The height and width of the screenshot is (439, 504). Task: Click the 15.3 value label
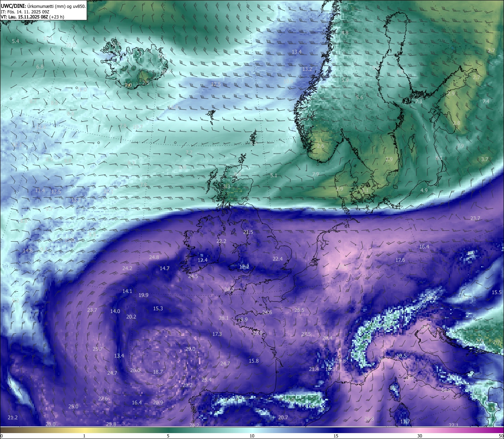click(158, 309)
